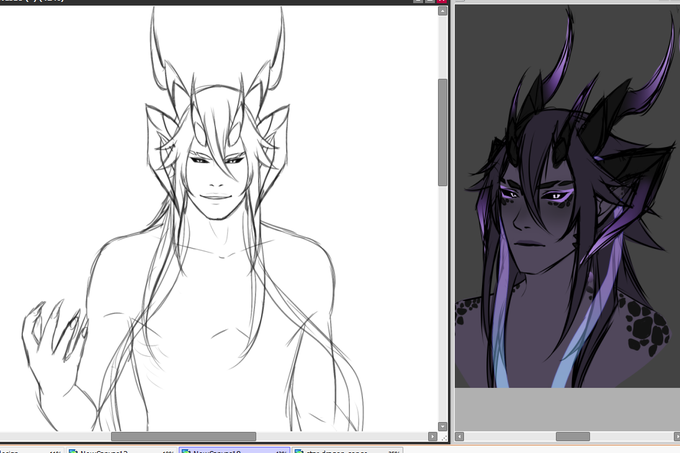Click the down arrow on the sketch canvas vertical scrollbar
Image resolution: width=680 pixels, height=453 pixels.
442,427
